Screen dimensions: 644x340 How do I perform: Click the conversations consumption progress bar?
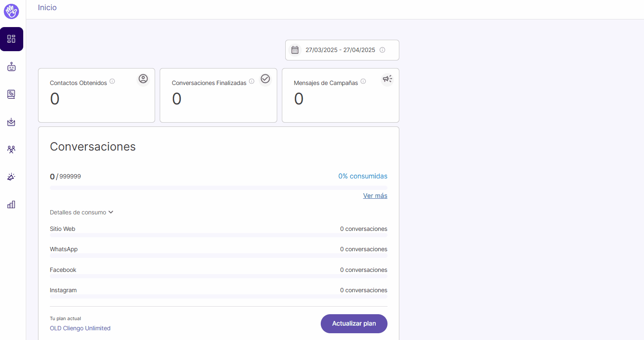point(218,187)
